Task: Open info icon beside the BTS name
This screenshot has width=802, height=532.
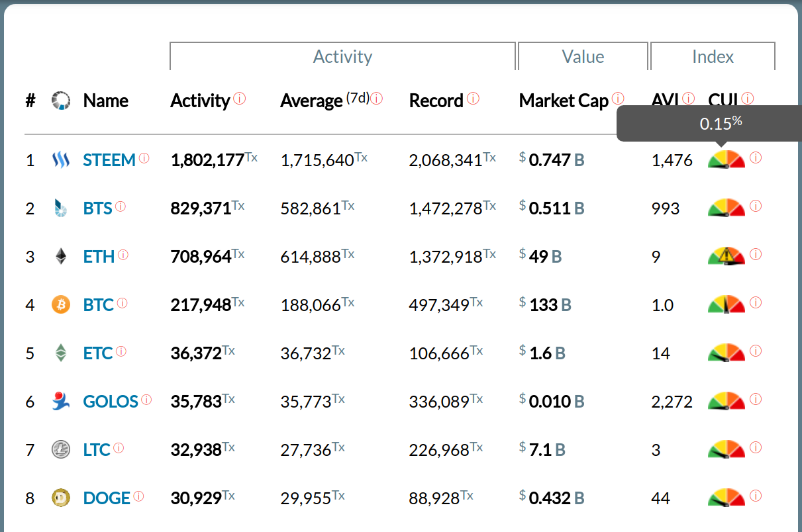Action: click(121, 206)
